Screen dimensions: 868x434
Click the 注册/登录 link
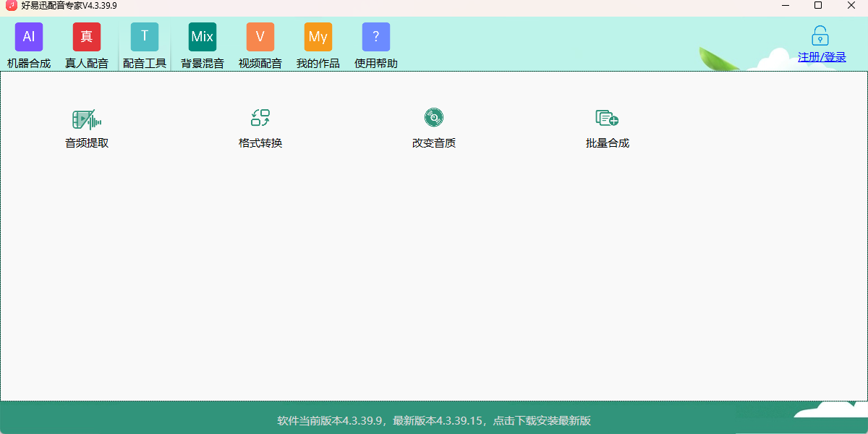[x=820, y=56]
